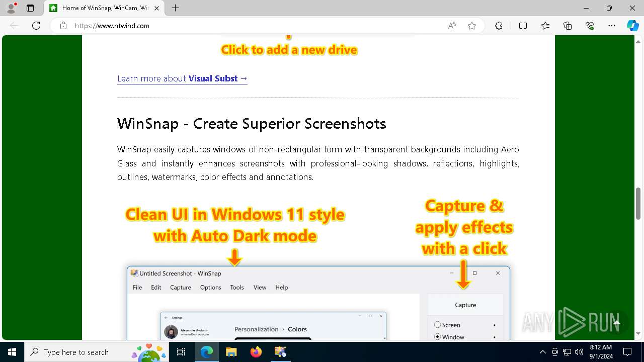Click the WinSnap section heading
The image size is (644, 362).
click(252, 124)
